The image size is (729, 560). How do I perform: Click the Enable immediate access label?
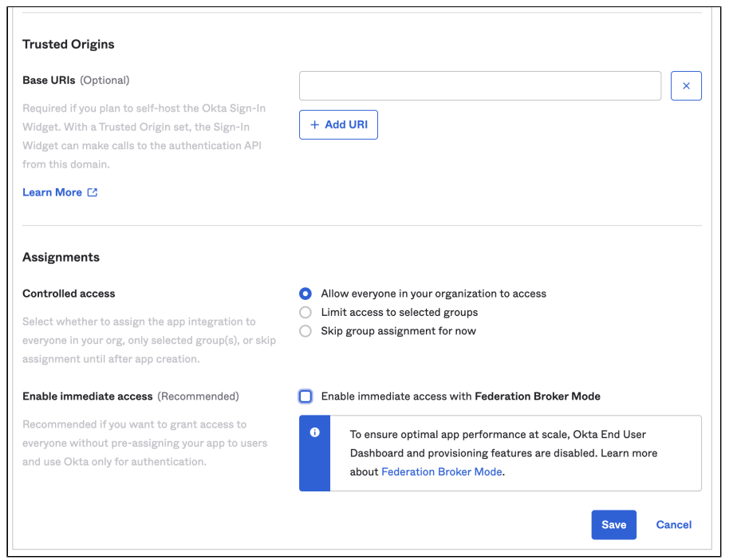coord(88,396)
